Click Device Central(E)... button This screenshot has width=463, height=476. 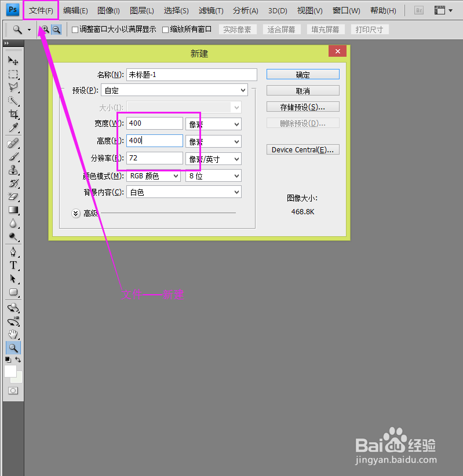[303, 149]
